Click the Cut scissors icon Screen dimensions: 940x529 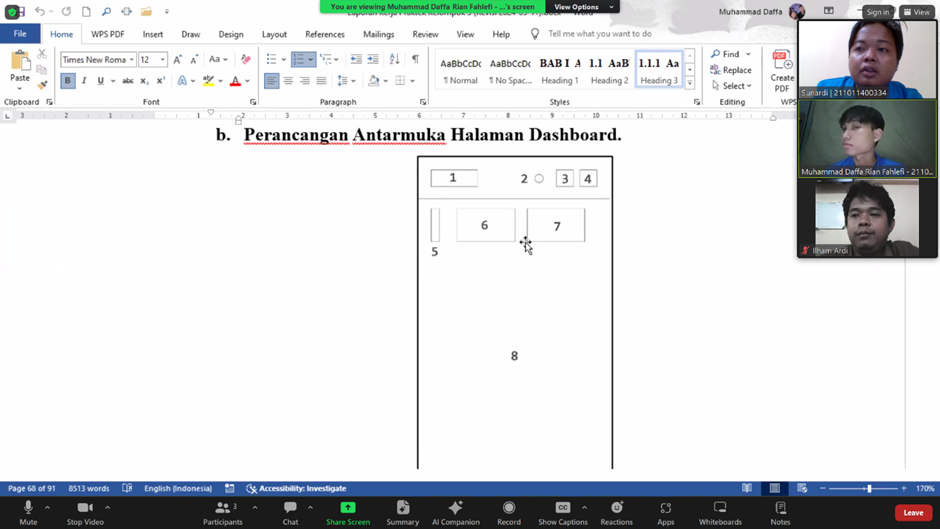point(42,54)
